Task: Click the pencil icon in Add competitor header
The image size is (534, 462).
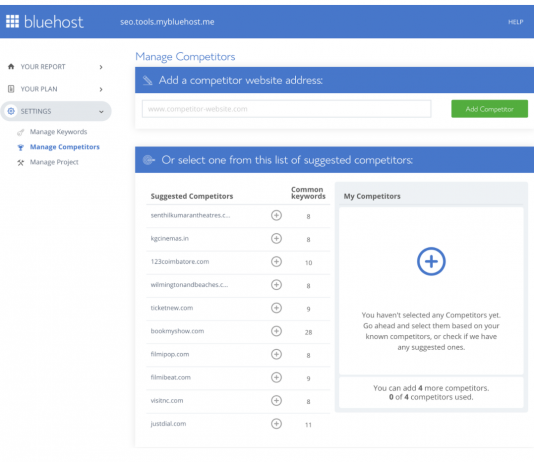Action: [148, 81]
